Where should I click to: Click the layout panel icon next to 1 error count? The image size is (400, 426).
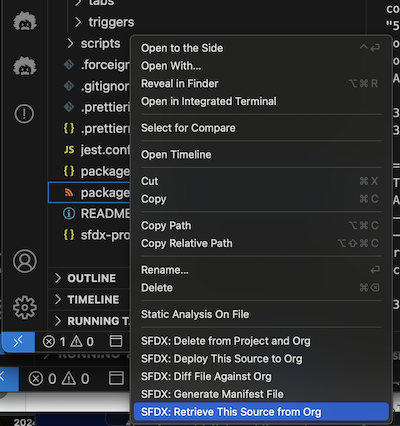[x=116, y=341]
